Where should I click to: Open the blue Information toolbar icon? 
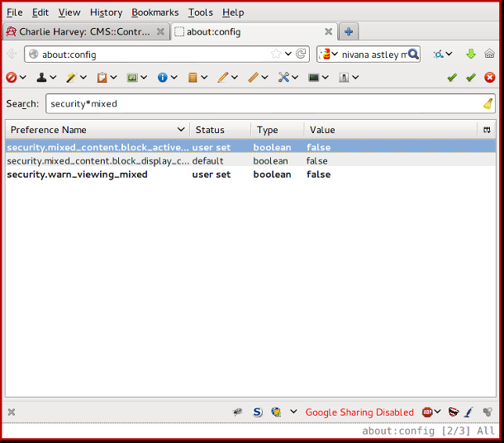[162, 78]
